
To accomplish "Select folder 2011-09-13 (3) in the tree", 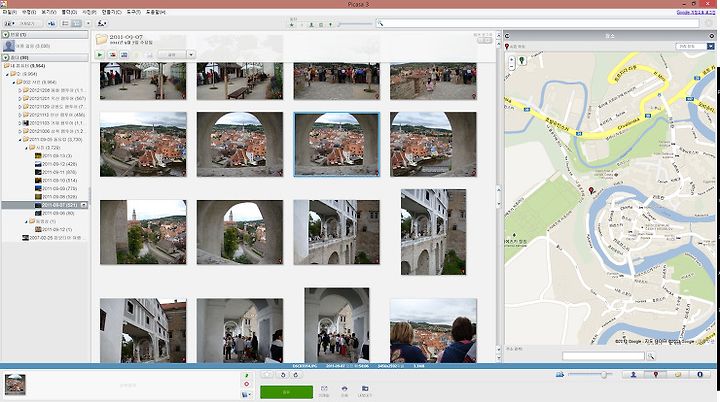I will [x=53, y=156].
